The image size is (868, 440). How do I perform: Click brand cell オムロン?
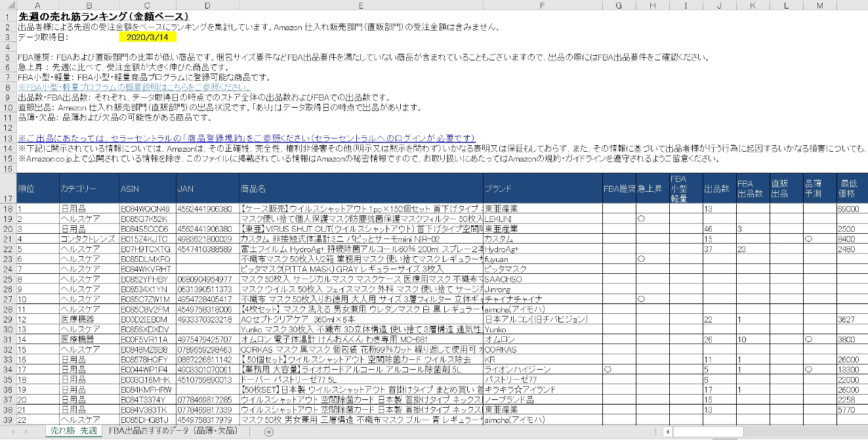point(542,340)
